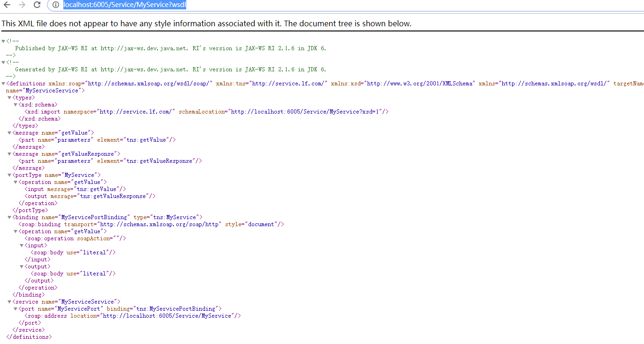Reload the page with refresh icon
The width and height of the screenshot is (644, 344).
[x=37, y=5]
